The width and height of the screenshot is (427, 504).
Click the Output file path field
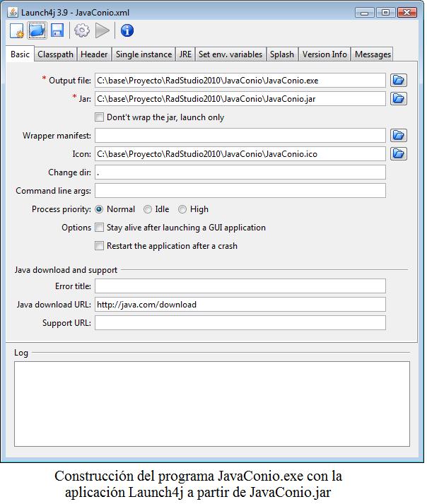(x=240, y=81)
